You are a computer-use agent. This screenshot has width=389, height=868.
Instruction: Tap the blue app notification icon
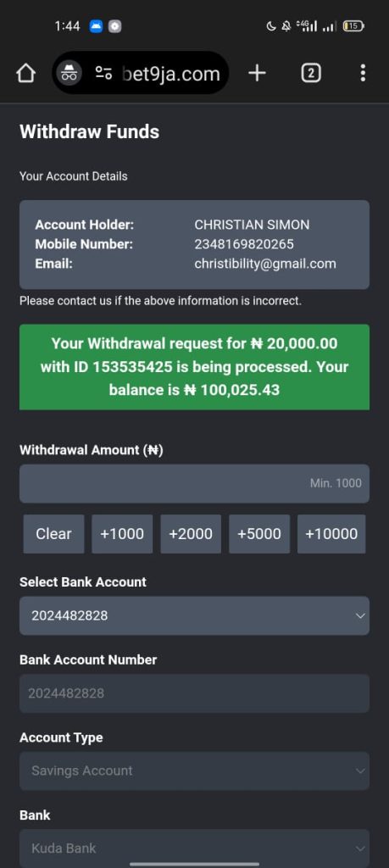[97, 26]
